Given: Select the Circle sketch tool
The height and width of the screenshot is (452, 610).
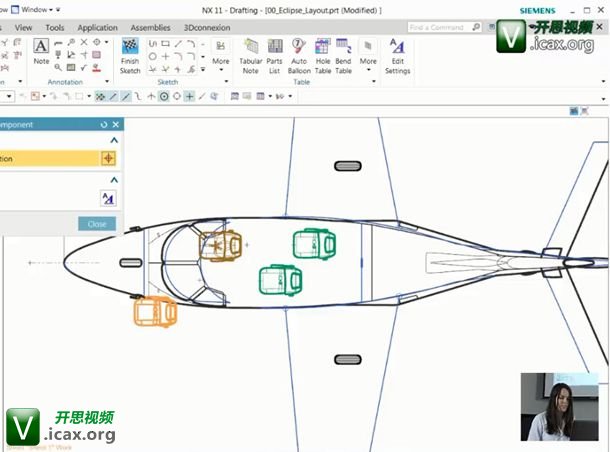Looking at the screenshot, I should click(152, 56).
